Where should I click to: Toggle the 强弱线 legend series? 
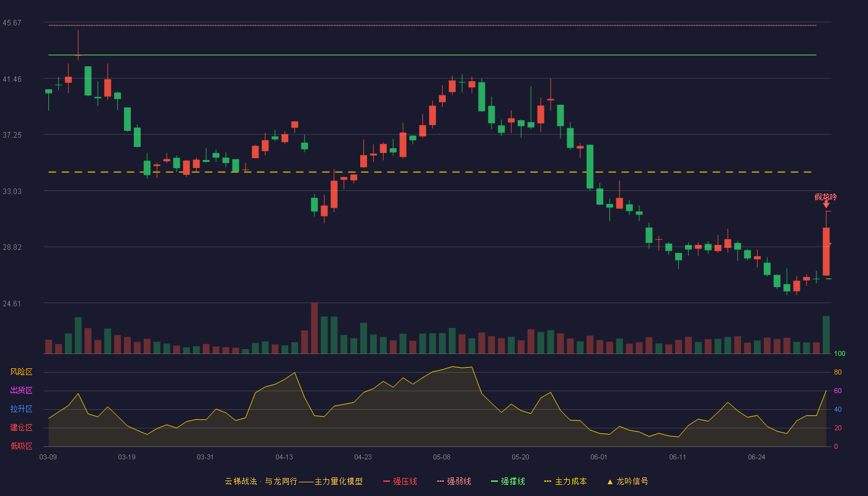[454, 481]
